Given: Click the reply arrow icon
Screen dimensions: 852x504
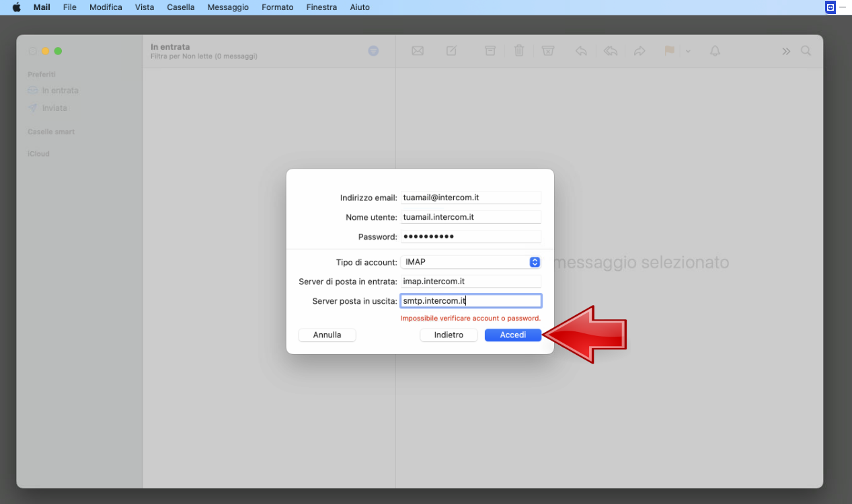Looking at the screenshot, I should point(581,51).
